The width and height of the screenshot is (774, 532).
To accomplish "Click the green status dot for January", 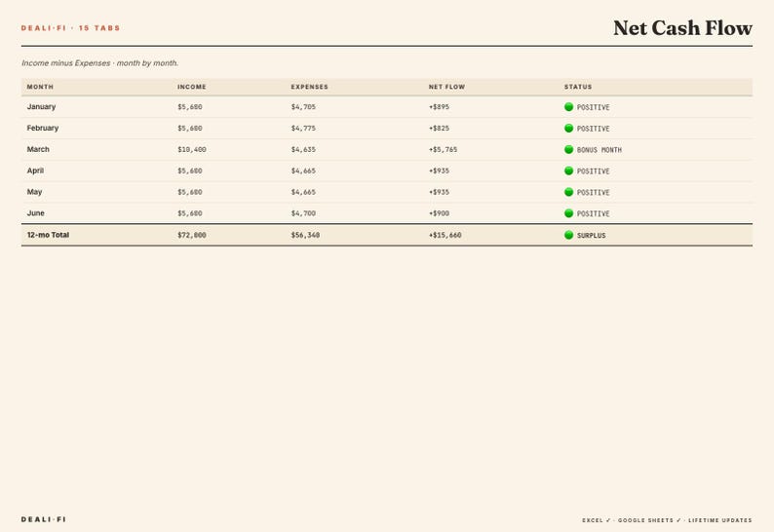I will [568, 106].
